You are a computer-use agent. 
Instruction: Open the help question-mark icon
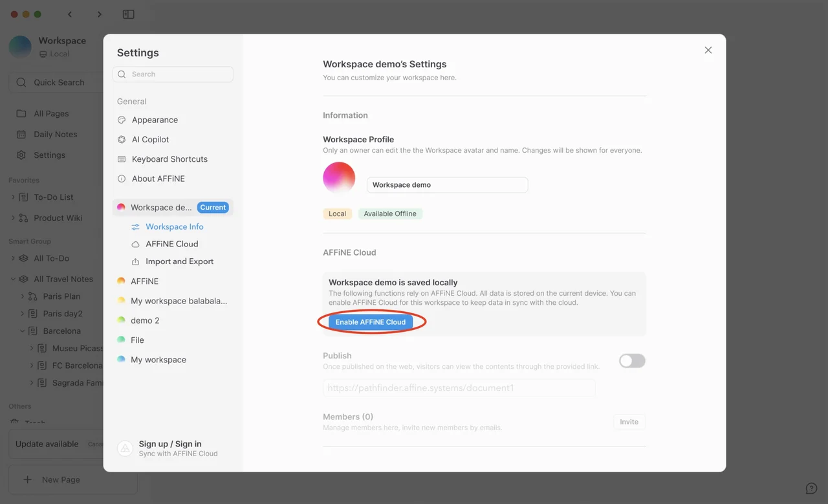tap(811, 488)
